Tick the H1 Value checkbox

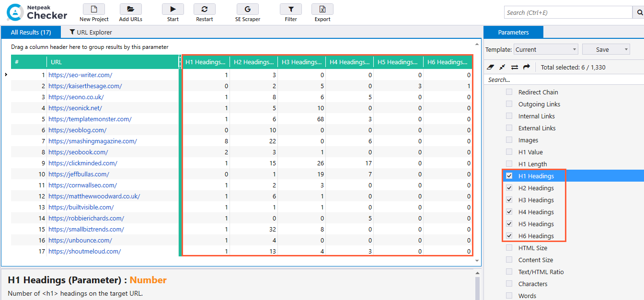tap(509, 152)
